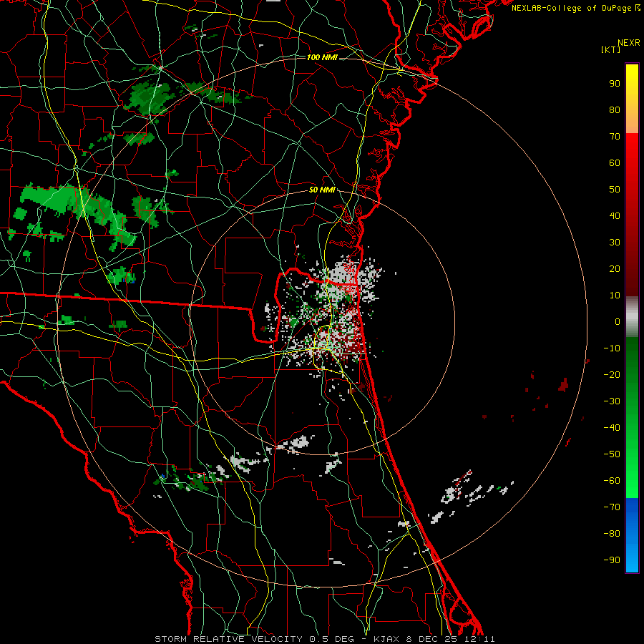Click the -80 value on velocity legend
Image resolution: width=644 pixels, height=644 pixels.
[x=612, y=534]
